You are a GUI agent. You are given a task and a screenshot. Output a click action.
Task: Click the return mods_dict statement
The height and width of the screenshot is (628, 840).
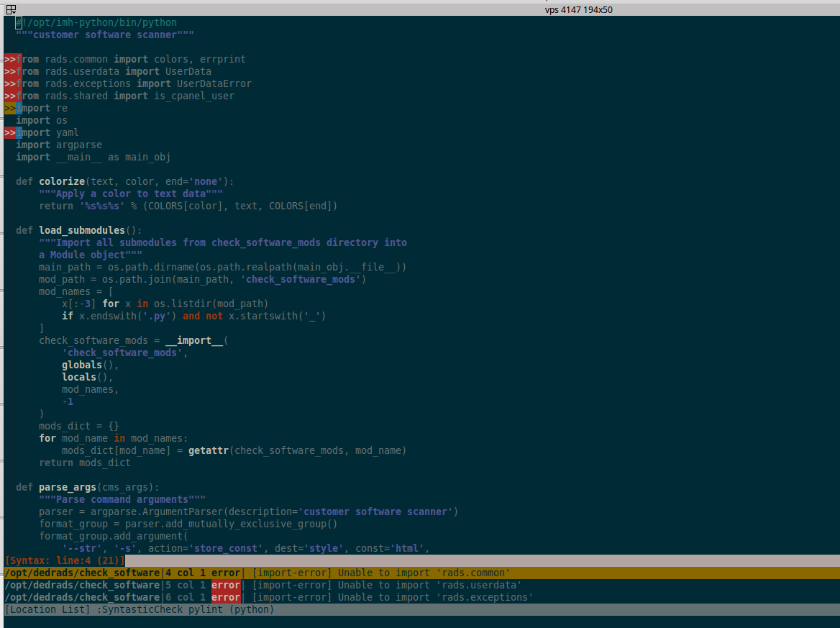click(85, 463)
